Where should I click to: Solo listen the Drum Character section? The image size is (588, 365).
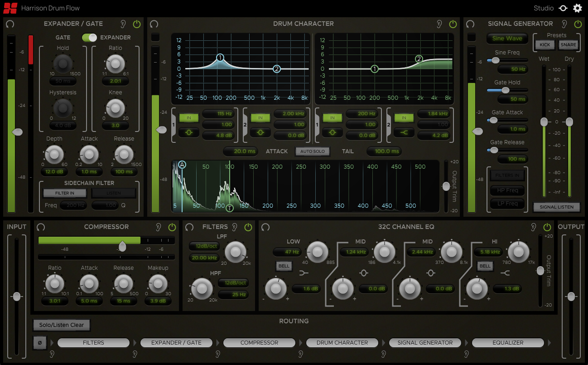tap(439, 24)
